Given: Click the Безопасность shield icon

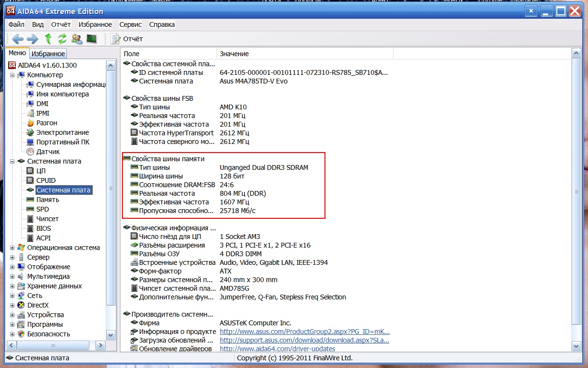Looking at the screenshot, I should 21,334.
